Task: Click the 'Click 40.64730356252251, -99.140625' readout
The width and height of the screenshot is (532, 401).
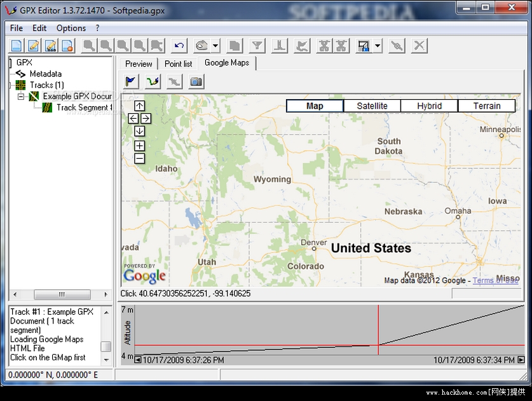Action: [x=186, y=294]
